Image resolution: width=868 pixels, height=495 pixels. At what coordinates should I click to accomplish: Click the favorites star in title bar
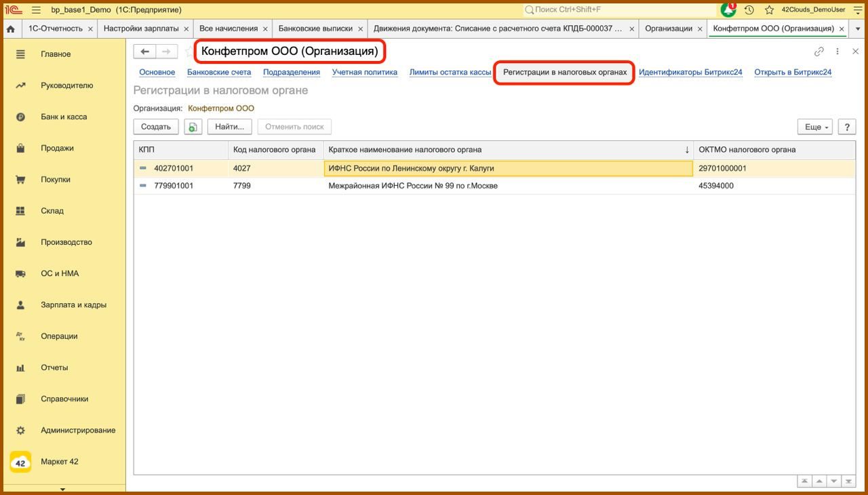tap(769, 10)
